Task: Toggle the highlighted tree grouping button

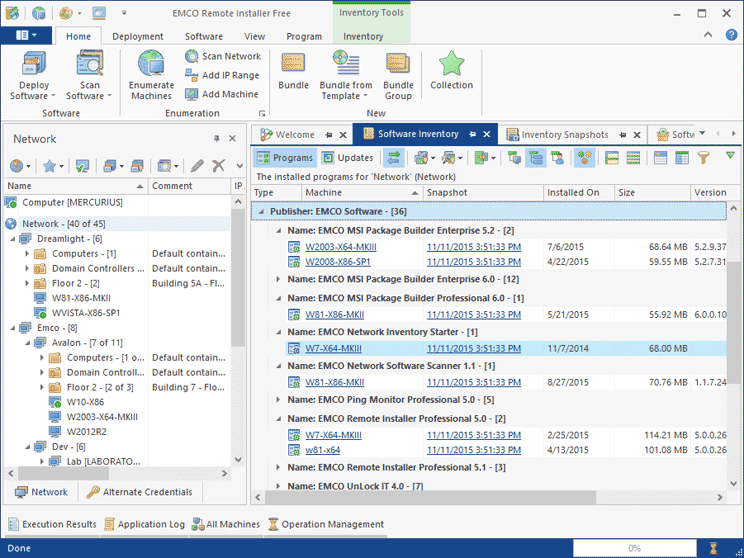Action: coord(536,158)
